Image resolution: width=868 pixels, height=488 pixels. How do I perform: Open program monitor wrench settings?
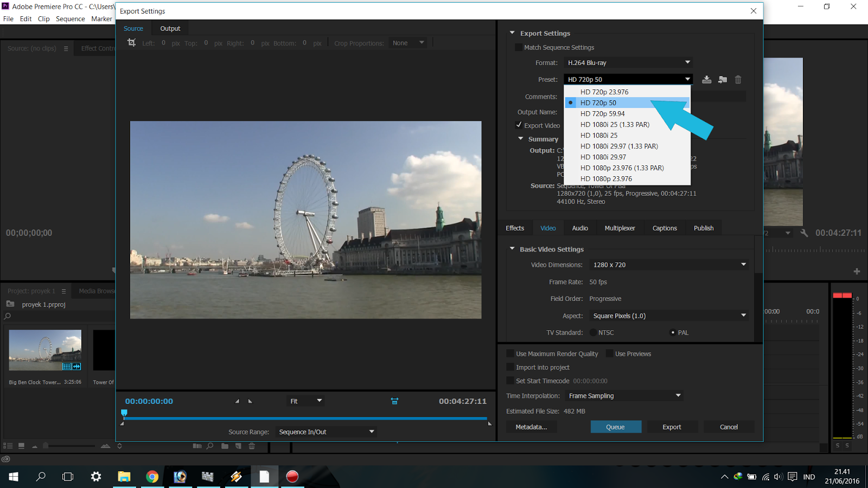pos(804,233)
